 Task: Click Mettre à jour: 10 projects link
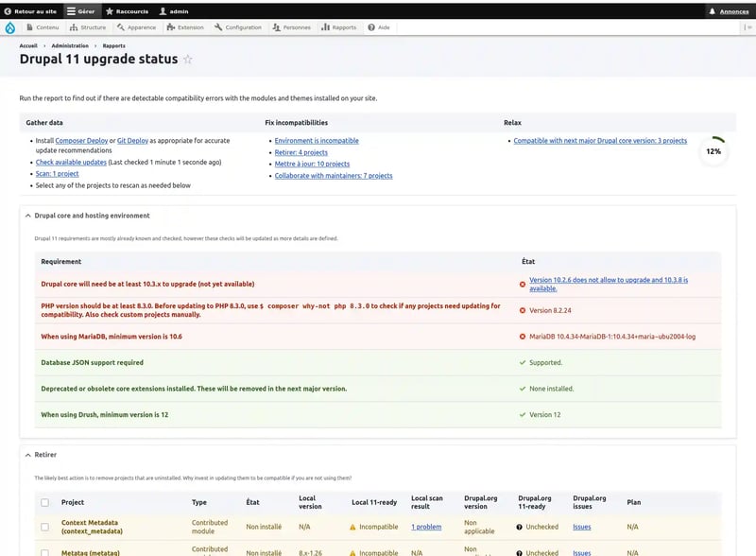click(x=313, y=165)
